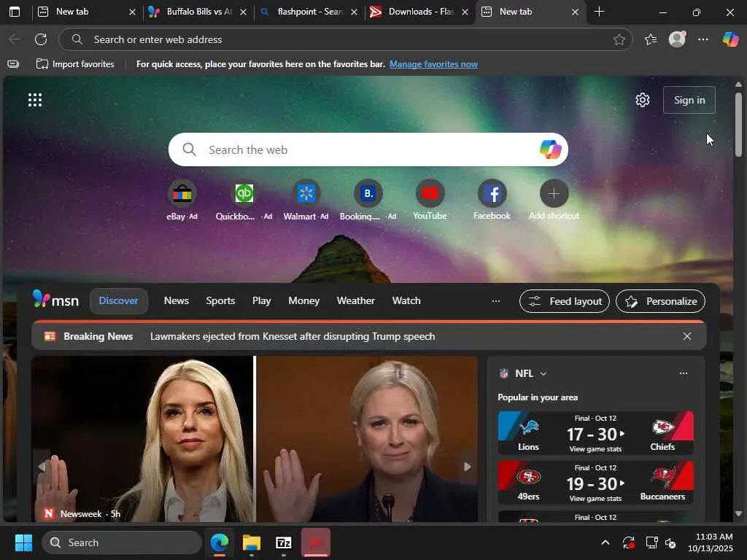The image size is (747, 560).
Task: Select the Sports feed tab
Action: [x=220, y=301]
